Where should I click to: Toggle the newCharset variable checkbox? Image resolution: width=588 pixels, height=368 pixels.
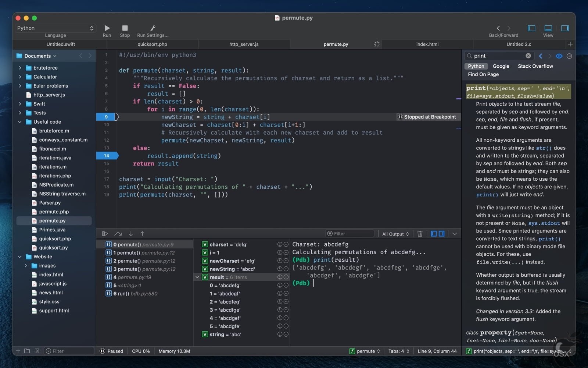point(205,261)
